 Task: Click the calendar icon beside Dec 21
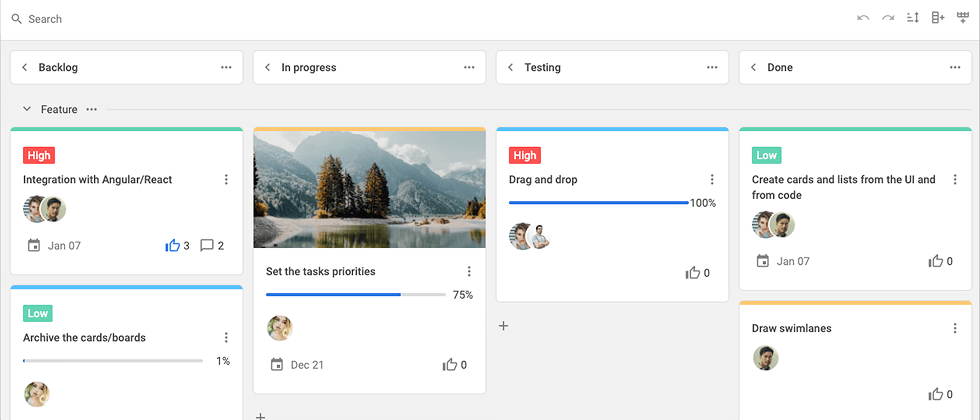point(277,365)
